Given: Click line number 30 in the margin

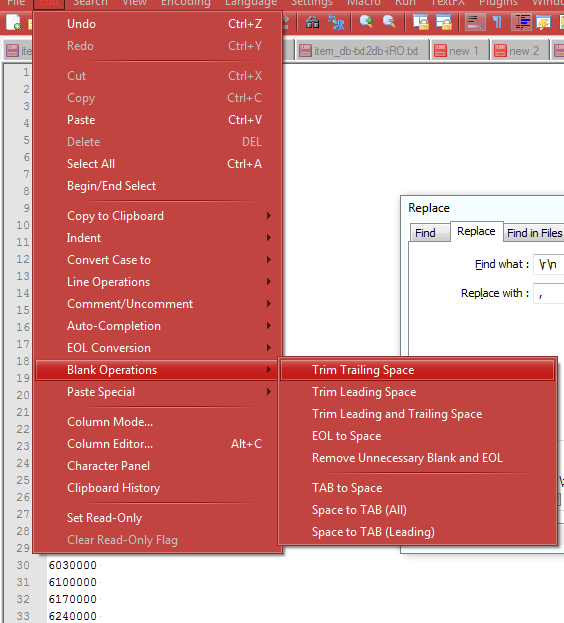Looking at the screenshot, I should [23, 565].
